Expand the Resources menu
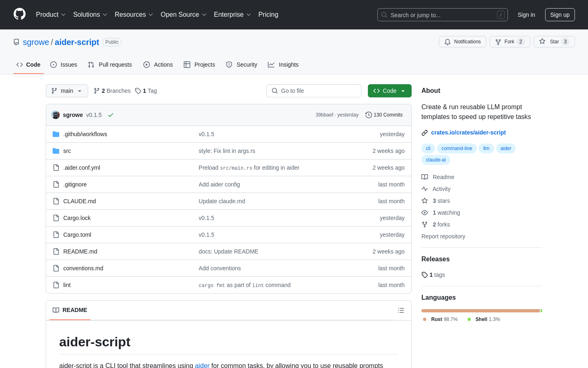The width and height of the screenshot is (588, 368). [x=134, y=15]
